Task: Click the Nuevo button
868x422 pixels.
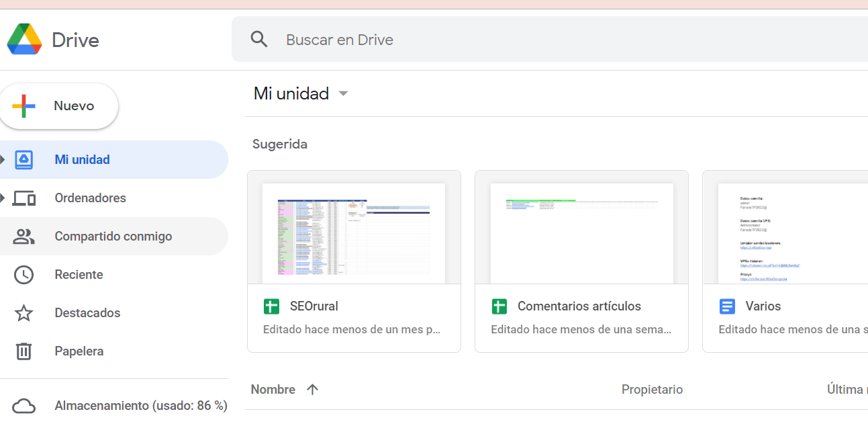Action: pyautogui.click(x=60, y=105)
